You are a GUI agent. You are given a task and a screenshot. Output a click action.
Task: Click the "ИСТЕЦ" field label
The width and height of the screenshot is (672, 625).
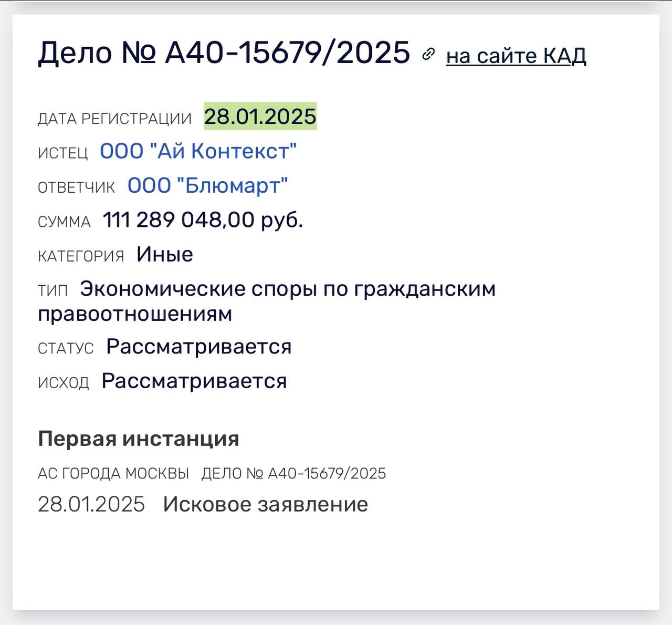tap(63, 153)
